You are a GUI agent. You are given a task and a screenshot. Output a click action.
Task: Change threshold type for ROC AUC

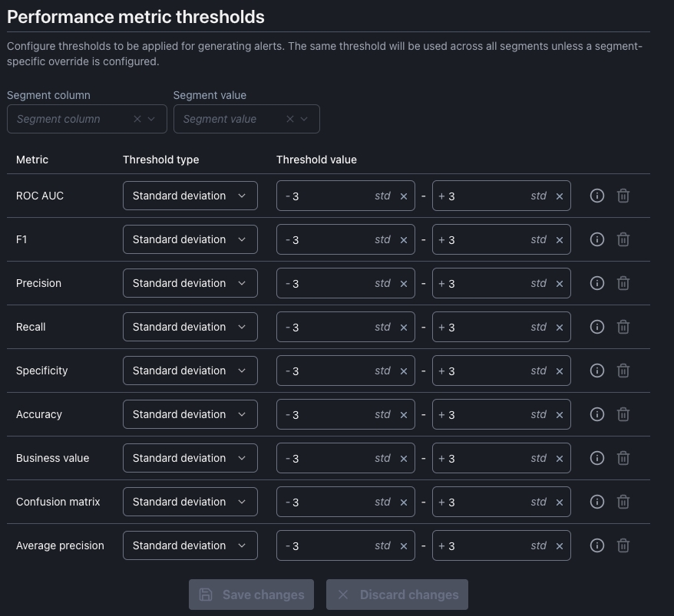tap(190, 196)
